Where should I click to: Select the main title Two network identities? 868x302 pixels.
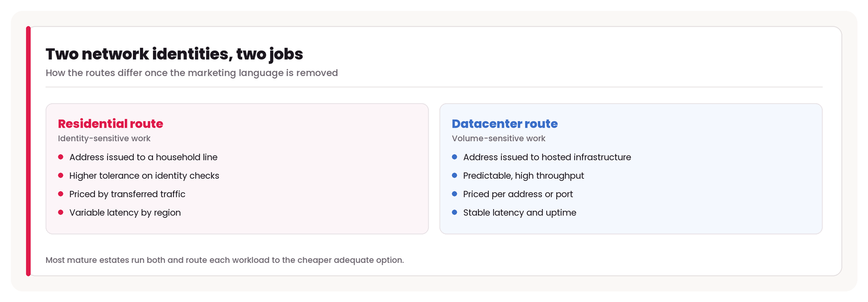174,54
